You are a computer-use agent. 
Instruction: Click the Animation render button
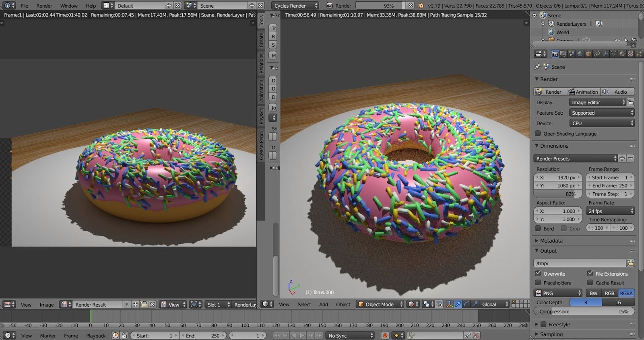pos(584,92)
